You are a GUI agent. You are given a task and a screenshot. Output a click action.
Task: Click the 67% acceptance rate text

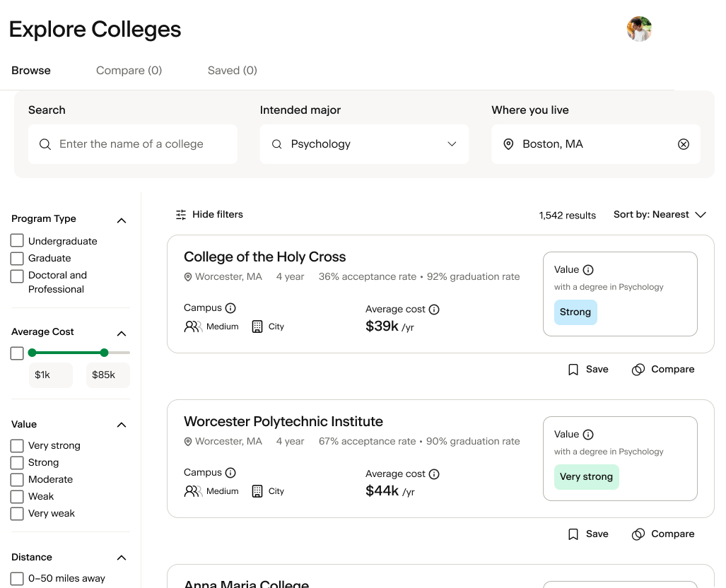tap(367, 442)
